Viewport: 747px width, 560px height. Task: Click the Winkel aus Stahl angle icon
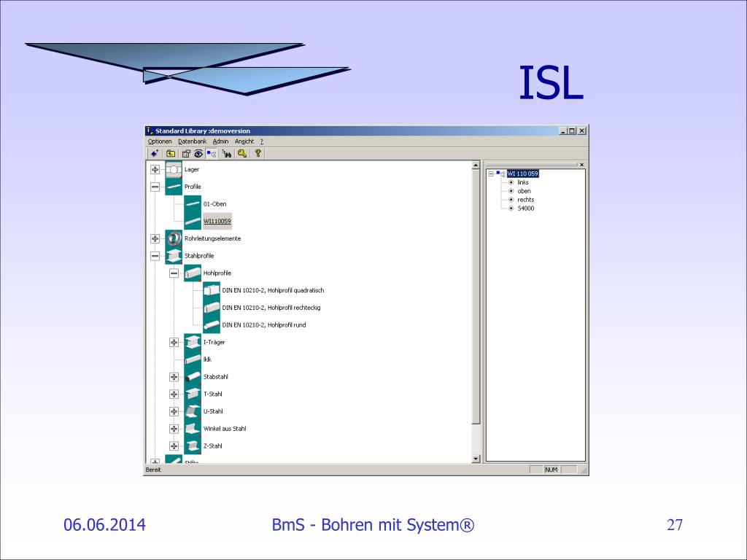coord(193,429)
